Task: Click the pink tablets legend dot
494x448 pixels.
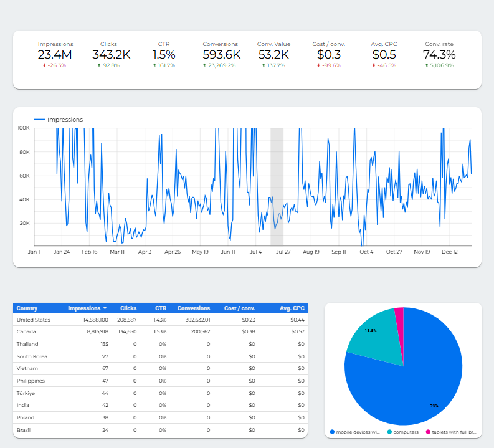Action: pos(428,432)
